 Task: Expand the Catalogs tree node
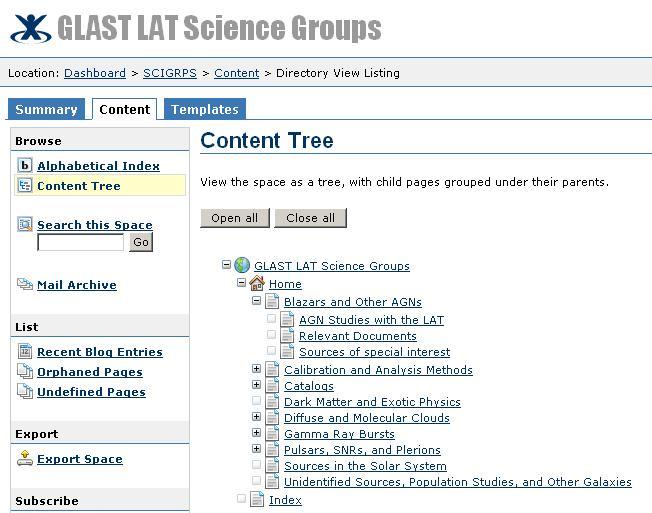257,385
